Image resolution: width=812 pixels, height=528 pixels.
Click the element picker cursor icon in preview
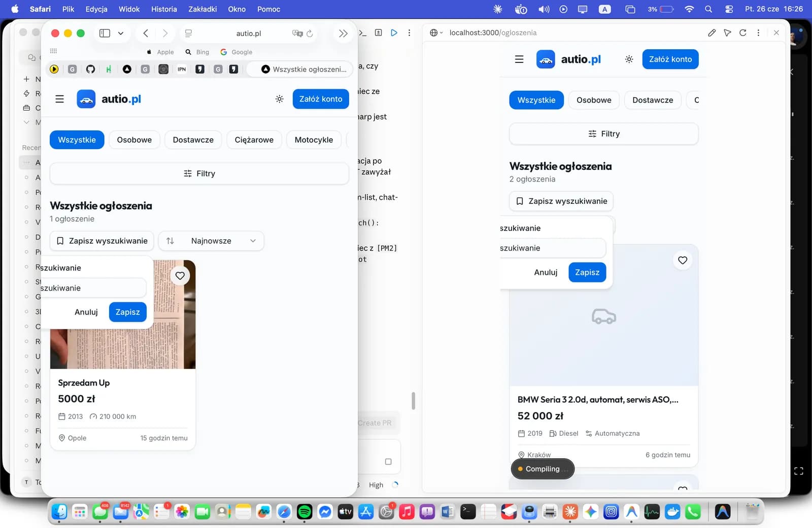pyautogui.click(x=727, y=32)
